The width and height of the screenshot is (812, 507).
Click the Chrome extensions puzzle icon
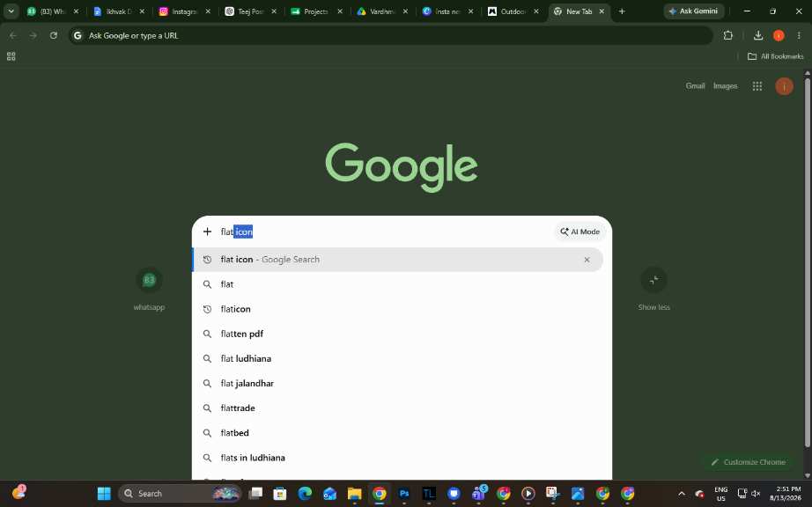(x=727, y=35)
